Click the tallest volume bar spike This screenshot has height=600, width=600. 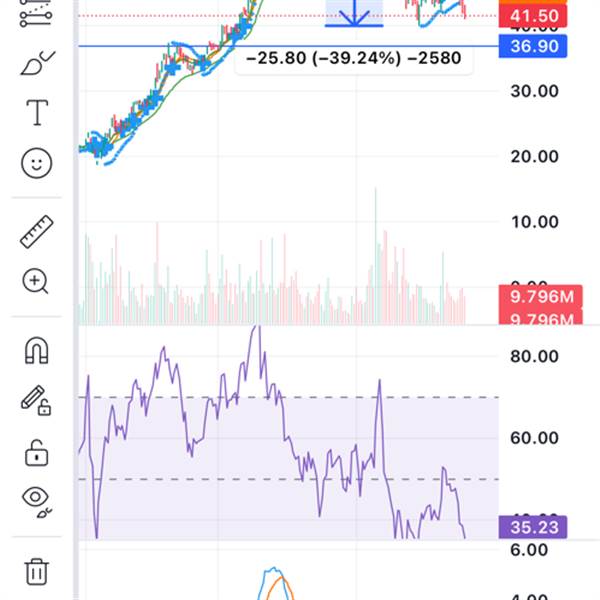pos(376,256)
